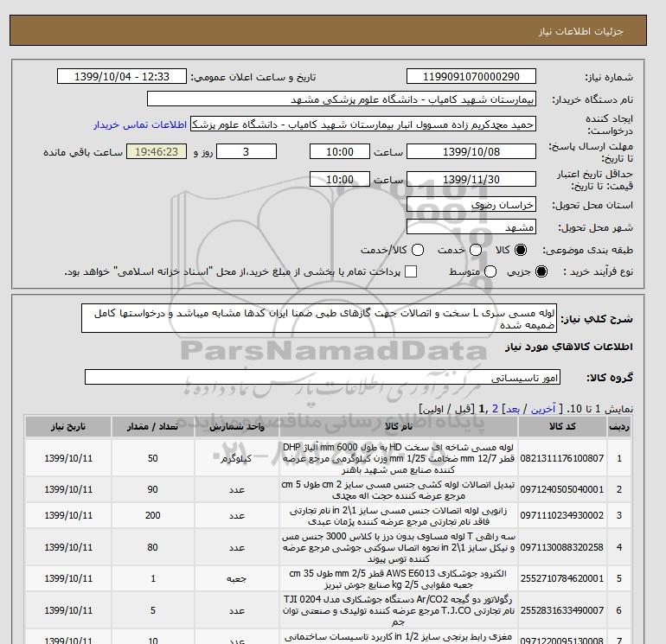666x644 pixels.
Task: Select the کالا radio button
Action: tap(521, 250)
